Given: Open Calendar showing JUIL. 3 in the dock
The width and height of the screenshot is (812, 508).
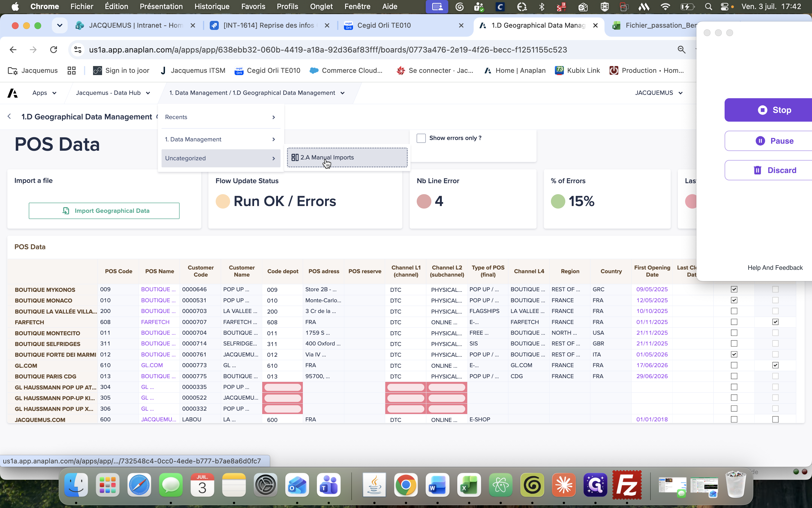Looking at the screenshot, I should tap(202, 485).
